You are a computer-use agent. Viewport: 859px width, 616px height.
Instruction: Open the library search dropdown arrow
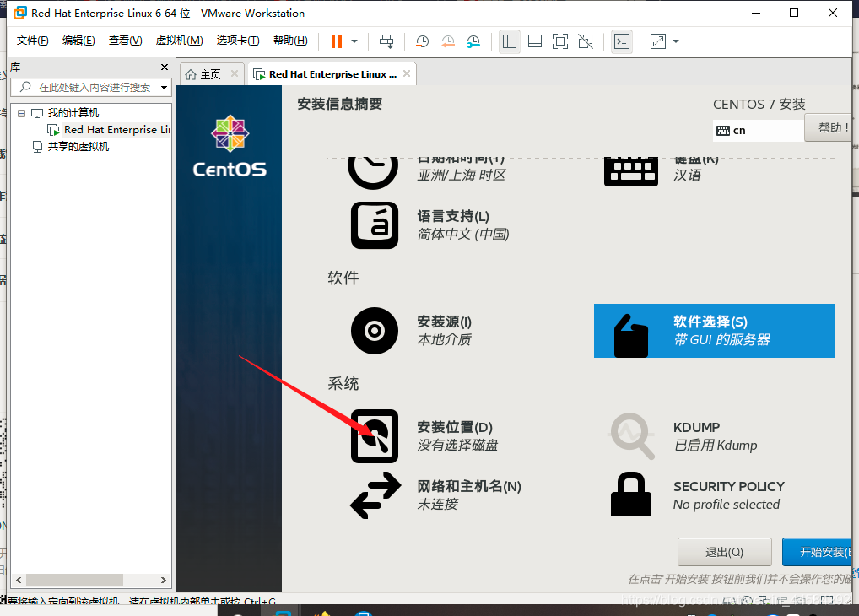pos(164,88)
